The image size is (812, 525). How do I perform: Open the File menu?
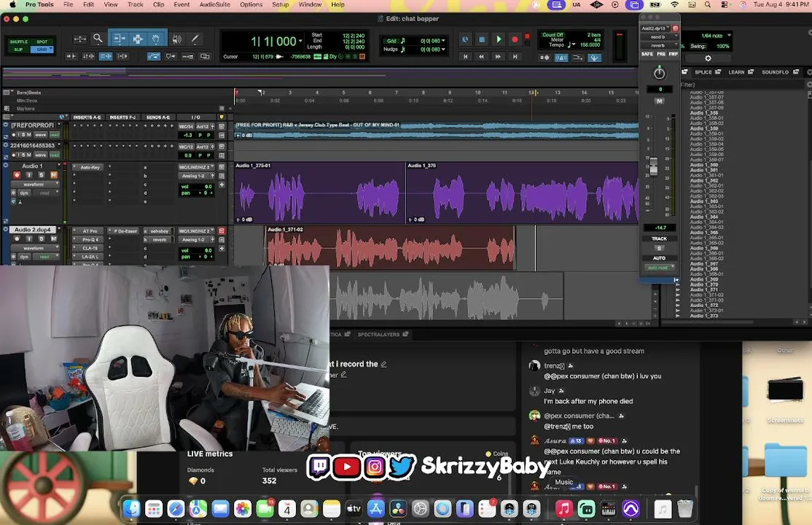pos(68,4)
